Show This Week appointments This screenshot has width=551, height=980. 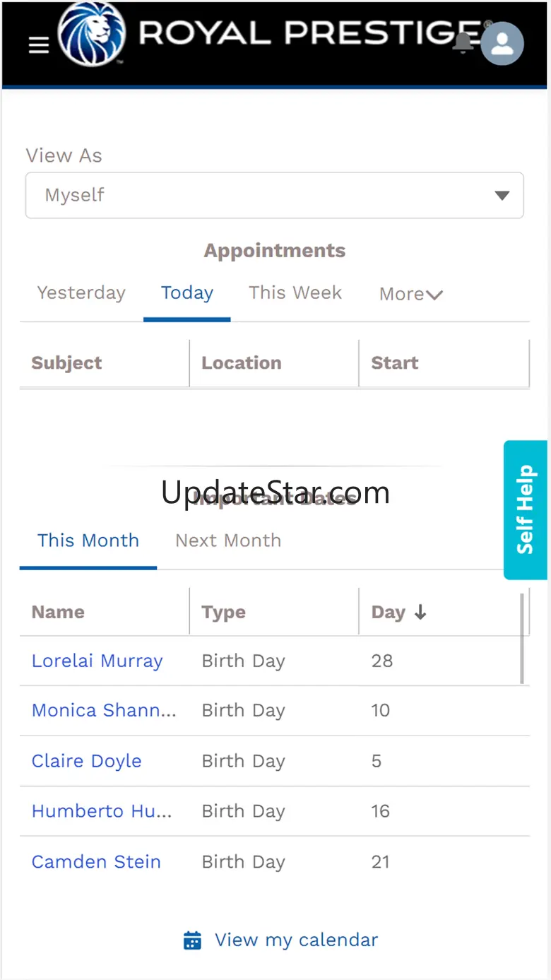point(295,293)
